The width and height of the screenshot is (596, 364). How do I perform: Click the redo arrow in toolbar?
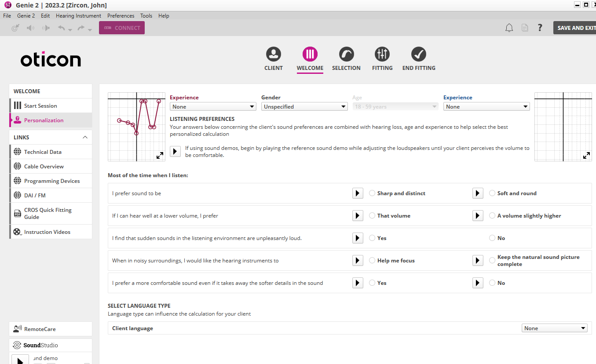point(80,28)
